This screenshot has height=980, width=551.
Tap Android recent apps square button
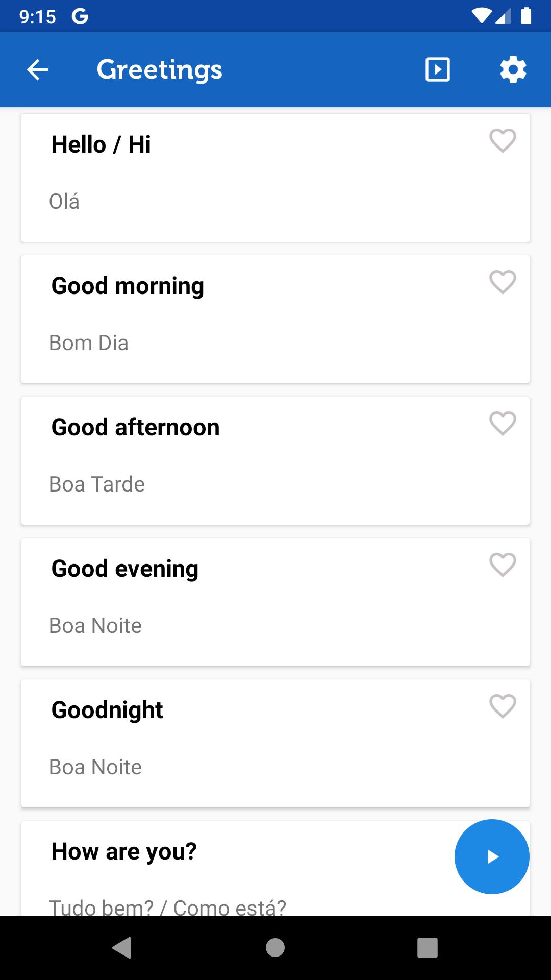pos(428,948)
